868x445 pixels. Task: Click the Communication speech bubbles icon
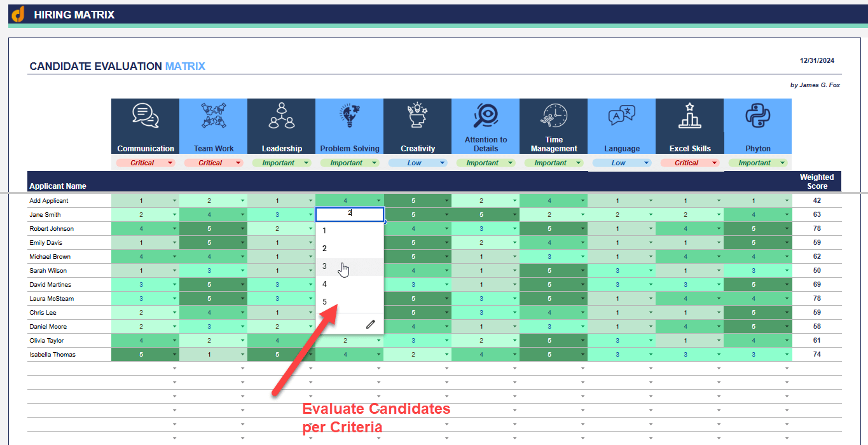pos(146,116)
